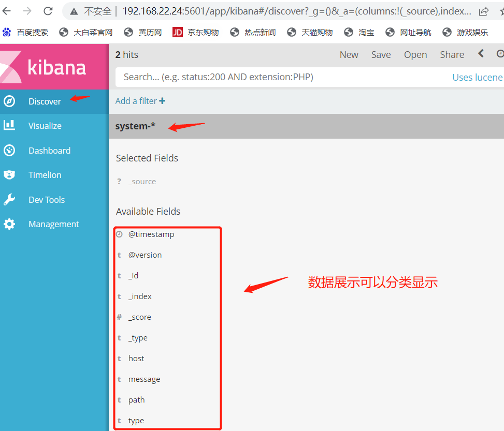Click the Dashboard gauge icon
This screenshot has height=431, width=504.
click(x=9, y=150)
